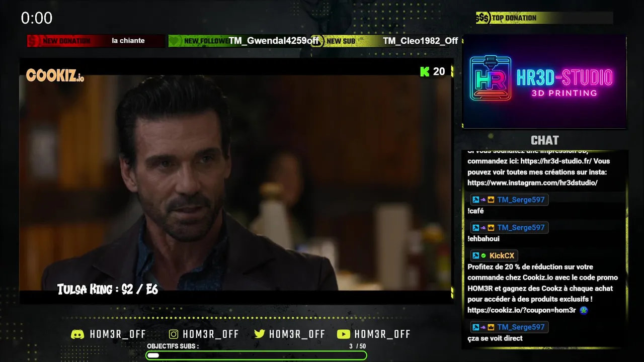Click the 'Tulsa King : S2 / E6' caption
Screen dimensions: 644x362
(108, 289)
